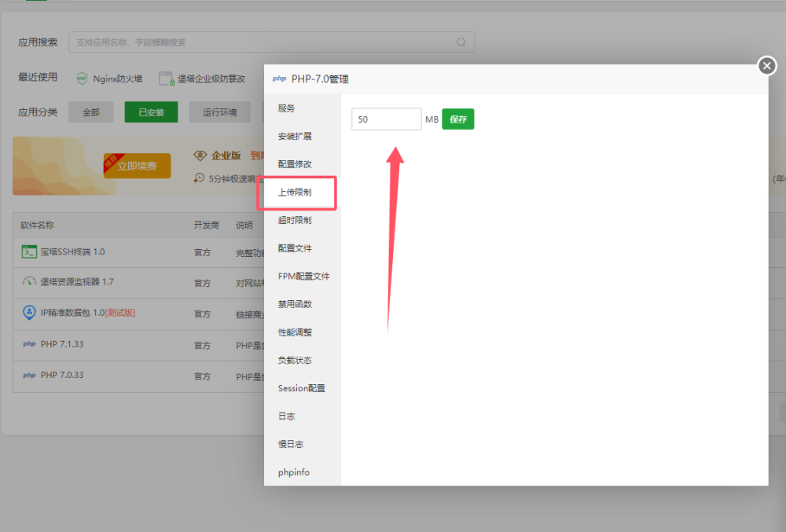Open Session配置 tab
786x532 pixels.
click(301, 388)
